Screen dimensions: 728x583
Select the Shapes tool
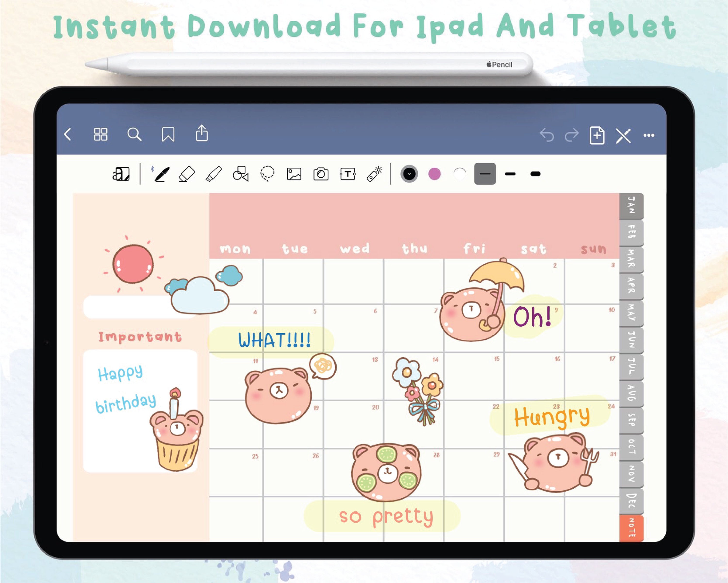tap(241, 174)
